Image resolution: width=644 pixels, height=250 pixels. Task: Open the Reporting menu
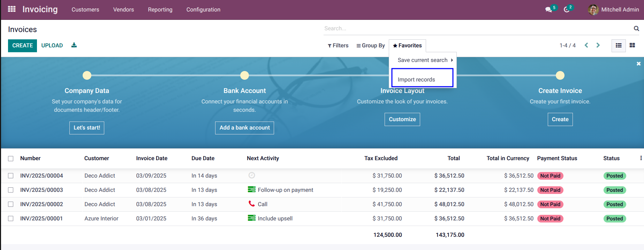(x=160, y=10)
